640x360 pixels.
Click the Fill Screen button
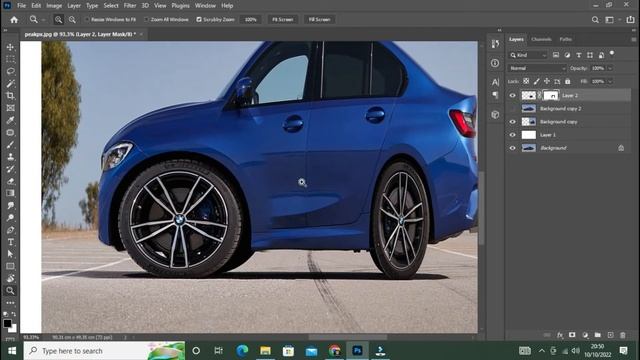pos(319,20)
